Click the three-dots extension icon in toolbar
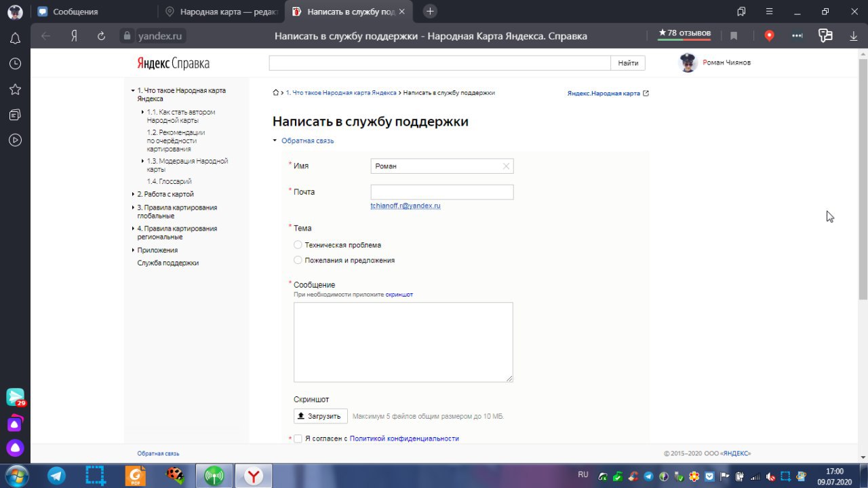The width and height of the screenshot is (868, 488). tap(797, 36)
